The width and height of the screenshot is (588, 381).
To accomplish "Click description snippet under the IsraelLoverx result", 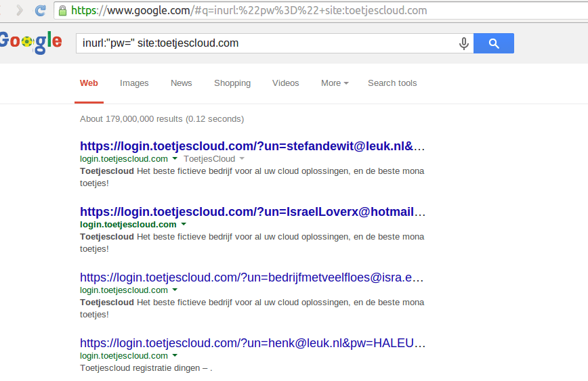I will click(252, 243).
